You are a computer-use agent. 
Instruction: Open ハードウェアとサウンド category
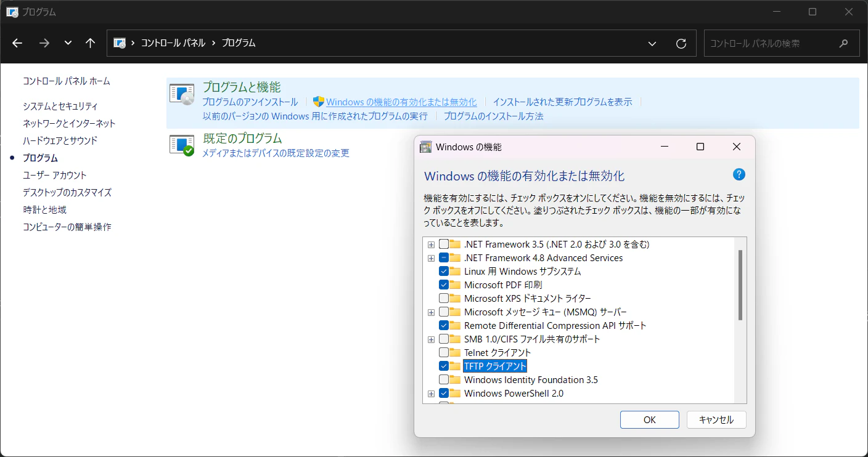(60, 141)
